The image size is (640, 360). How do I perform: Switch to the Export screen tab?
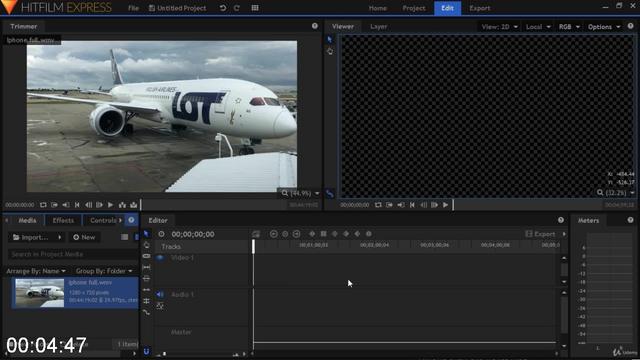click(x=480, y=8)
